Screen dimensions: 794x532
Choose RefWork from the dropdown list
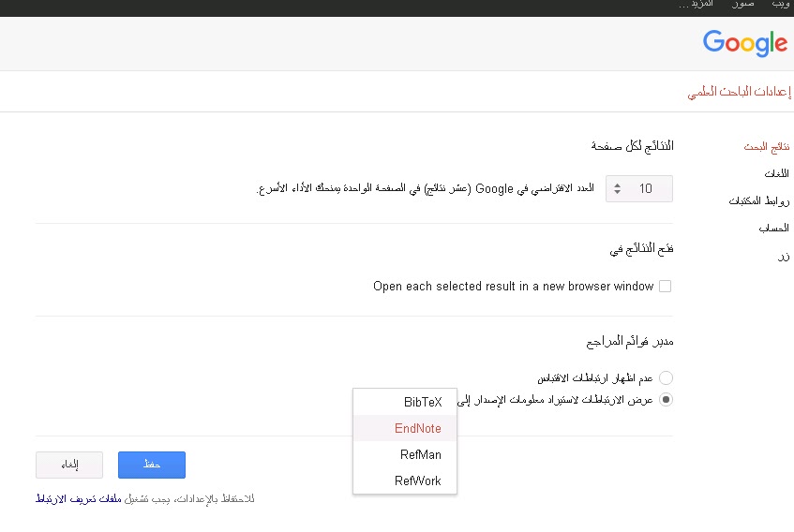click(x=405, y=480)
